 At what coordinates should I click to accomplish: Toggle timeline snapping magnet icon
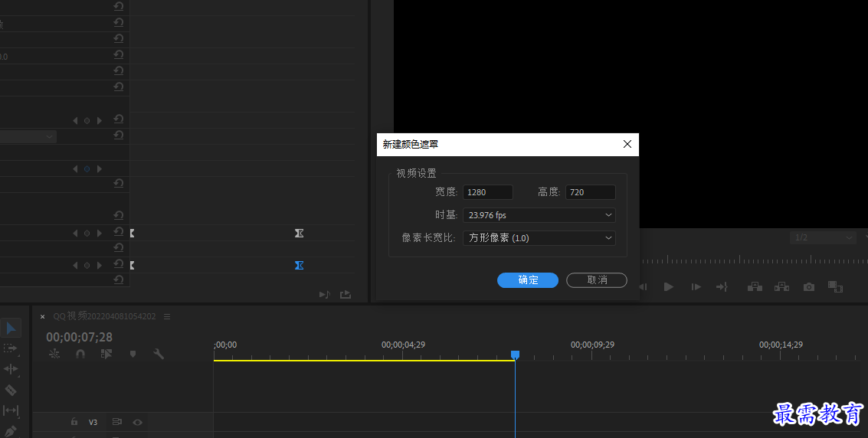tap(80, 354)
